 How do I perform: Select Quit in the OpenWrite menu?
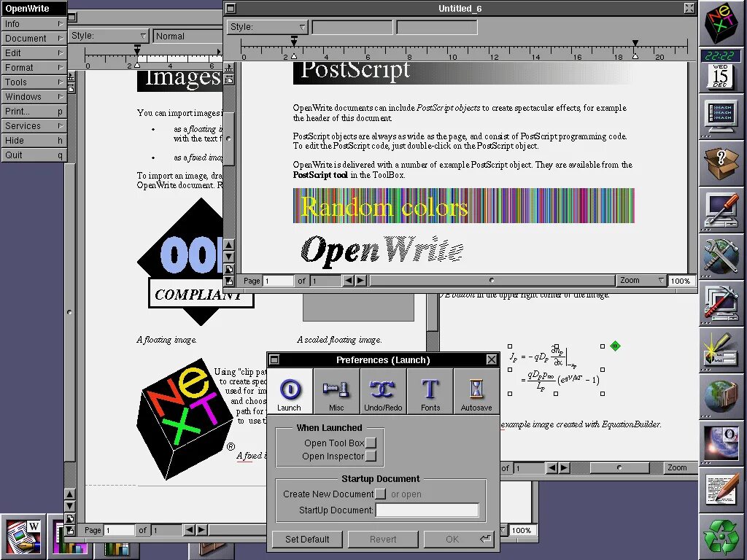(x=34, y=155)
